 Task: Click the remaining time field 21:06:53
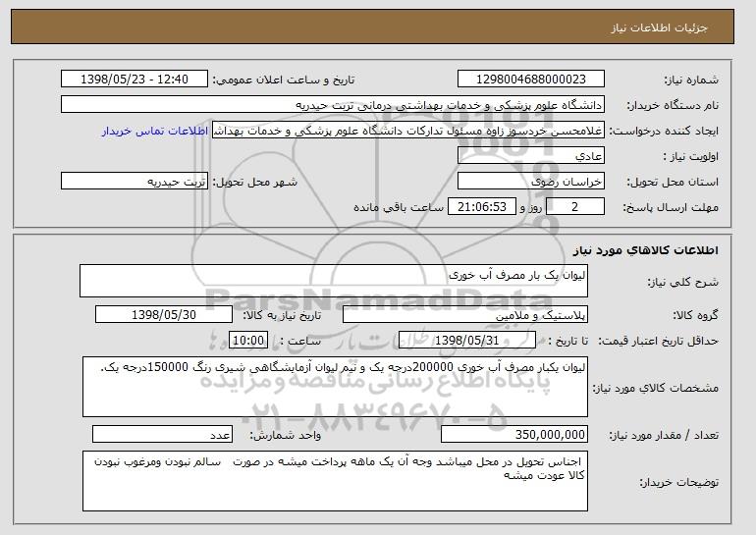[x=482, y=207]
